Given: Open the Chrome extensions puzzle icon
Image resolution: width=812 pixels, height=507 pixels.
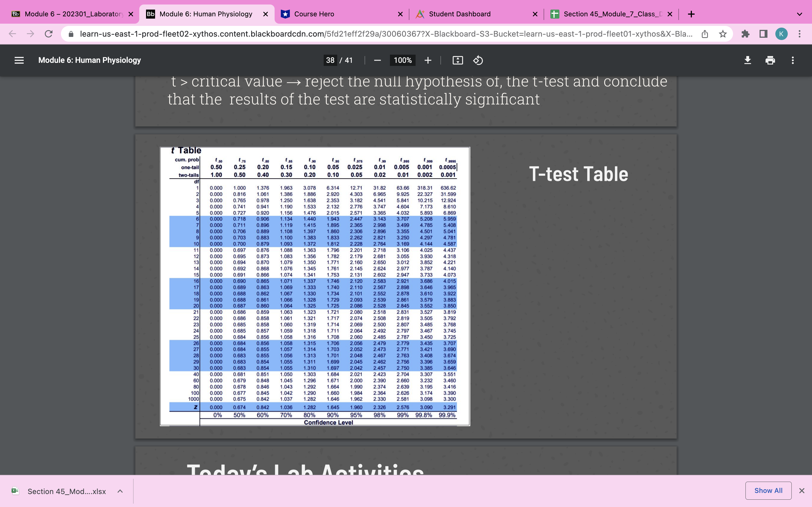Looking at the screenshot, I should 745,34.
